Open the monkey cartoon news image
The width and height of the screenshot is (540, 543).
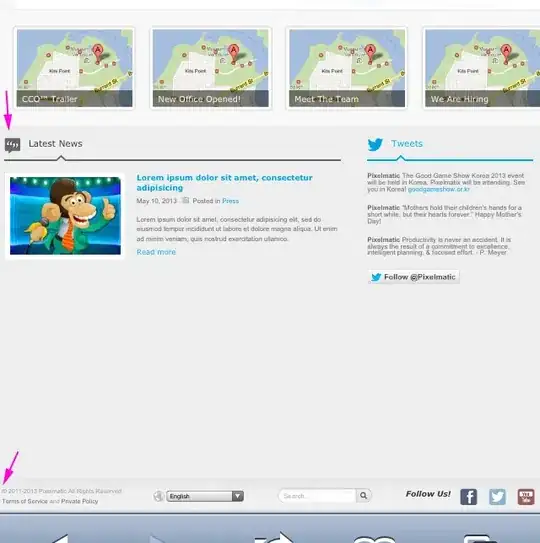[x=65, y=216]
